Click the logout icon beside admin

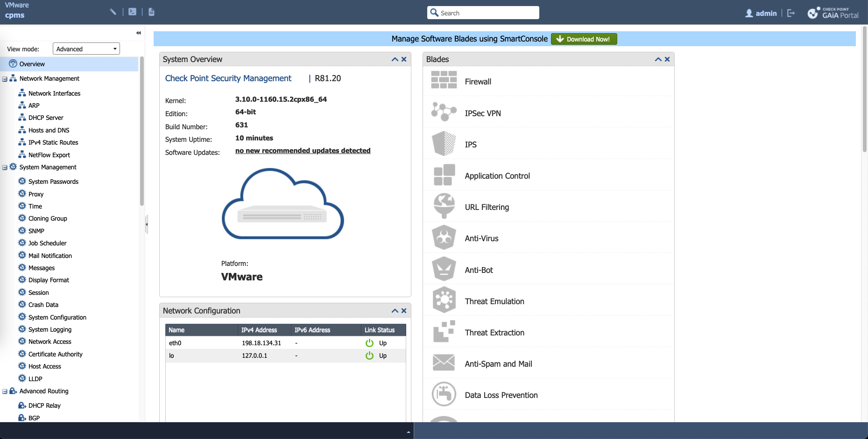[790, 13]
